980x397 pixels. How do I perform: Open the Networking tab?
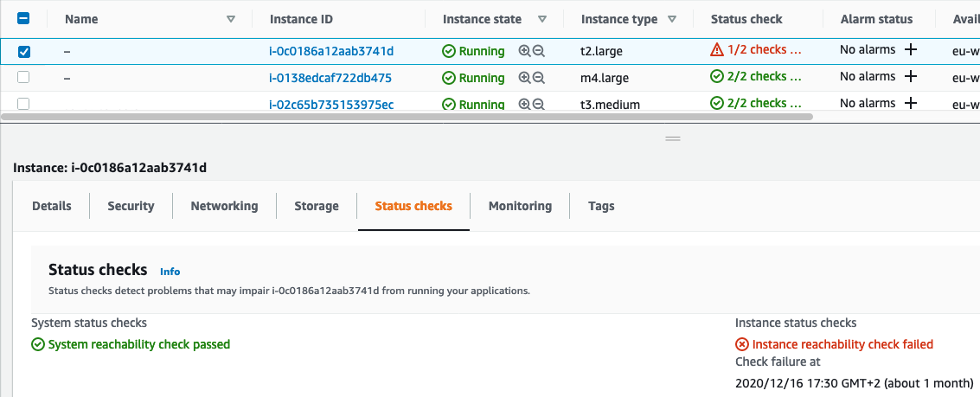coord(224,206)
